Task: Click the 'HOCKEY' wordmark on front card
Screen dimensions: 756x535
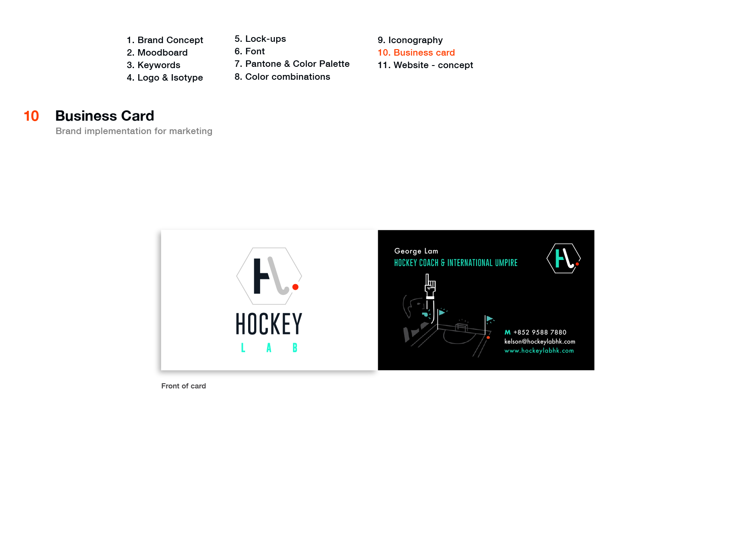Action: (269, 324)
